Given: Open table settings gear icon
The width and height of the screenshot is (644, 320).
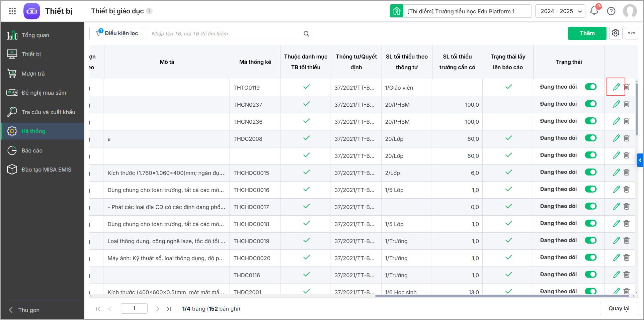Looking at the screenshot, I should (x=616, y=33).
